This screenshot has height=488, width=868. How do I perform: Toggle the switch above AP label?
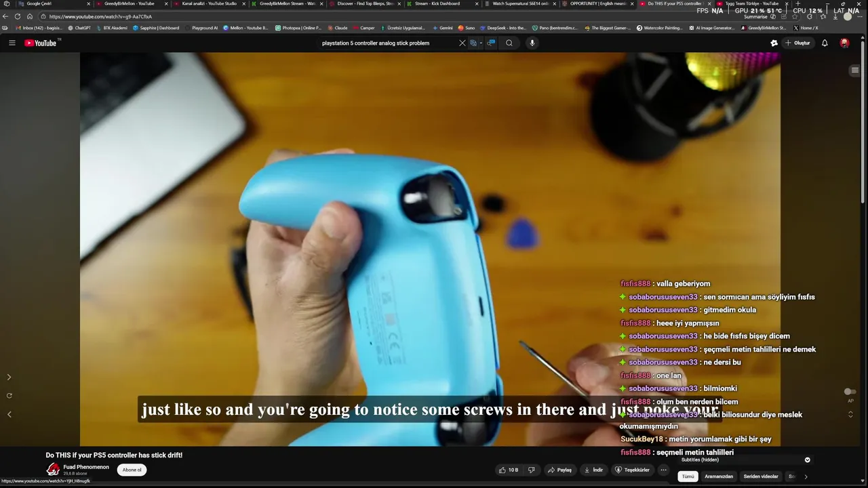[849, 392]
